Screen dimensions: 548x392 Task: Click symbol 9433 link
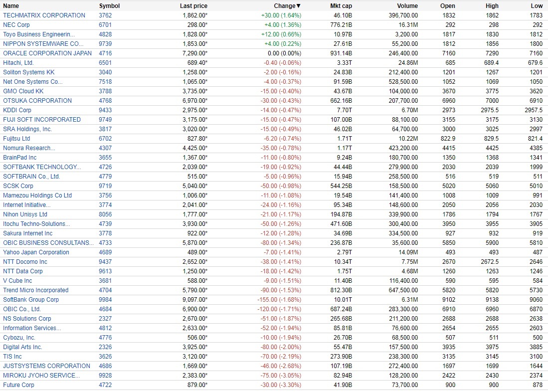tap(105, 110)
